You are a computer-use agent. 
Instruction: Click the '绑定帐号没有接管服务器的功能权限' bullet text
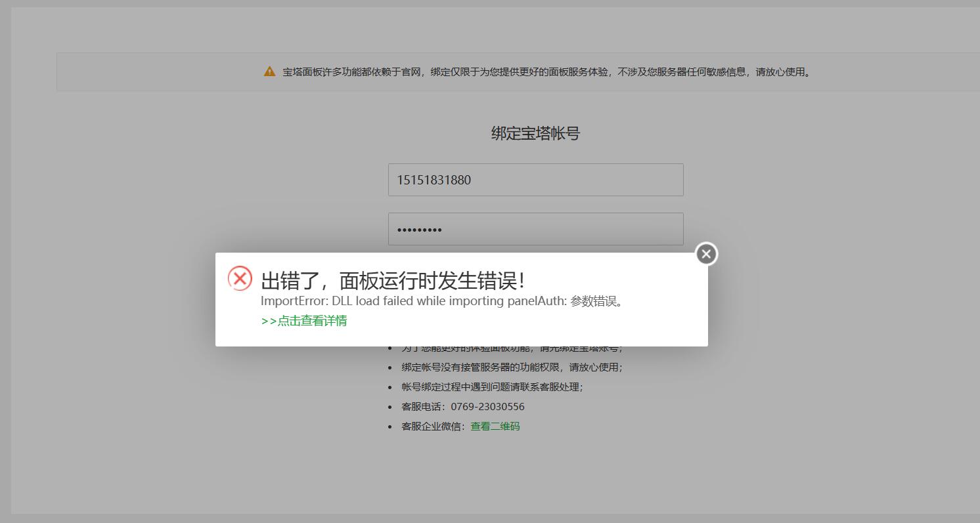click(x=512, y=367)
